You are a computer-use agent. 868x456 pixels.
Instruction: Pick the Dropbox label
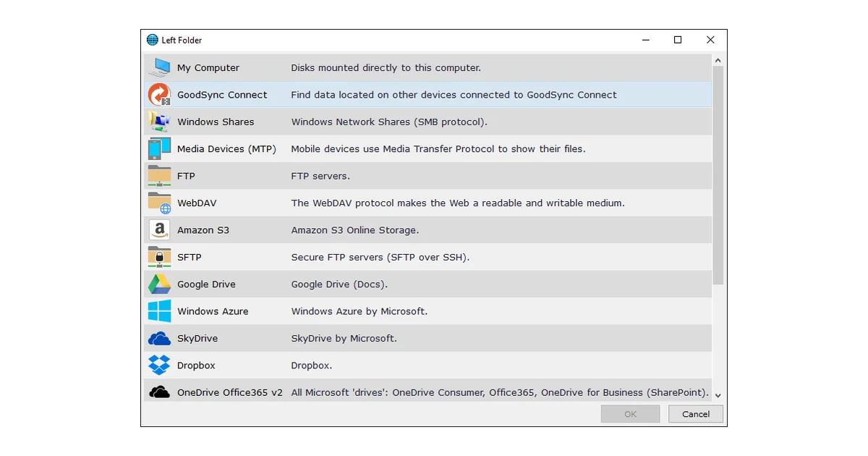(196, 366)
